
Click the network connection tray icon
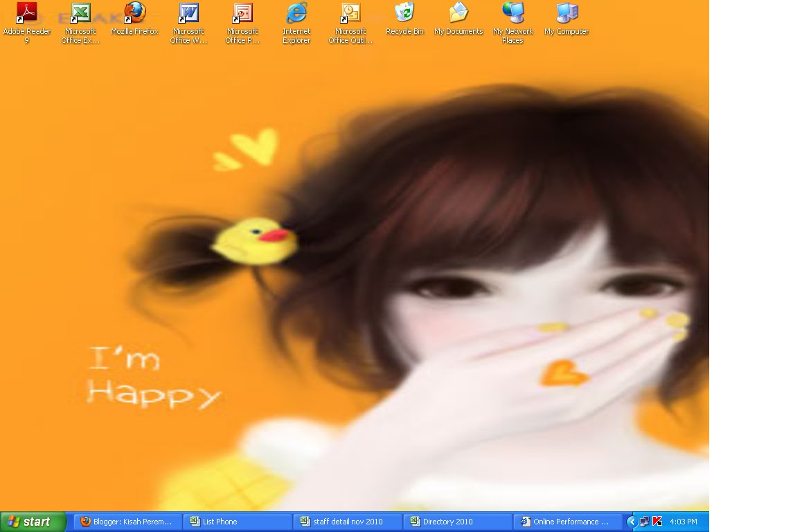pyautogui.click(x=645, y=522)
